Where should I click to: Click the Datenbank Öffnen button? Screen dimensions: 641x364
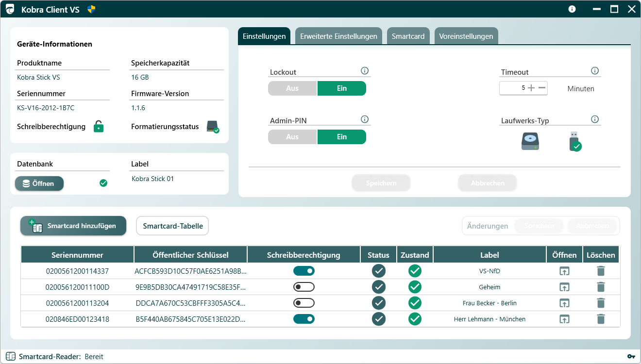click(x=39, y=183)
